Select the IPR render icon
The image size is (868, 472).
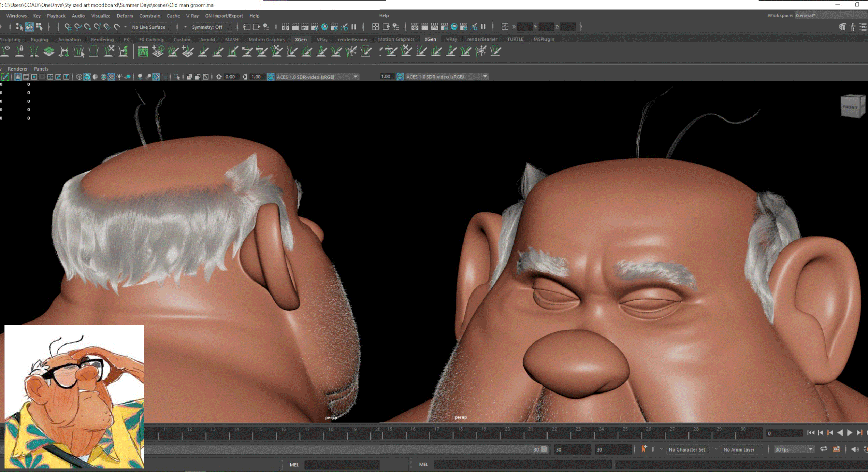(305, 27)
